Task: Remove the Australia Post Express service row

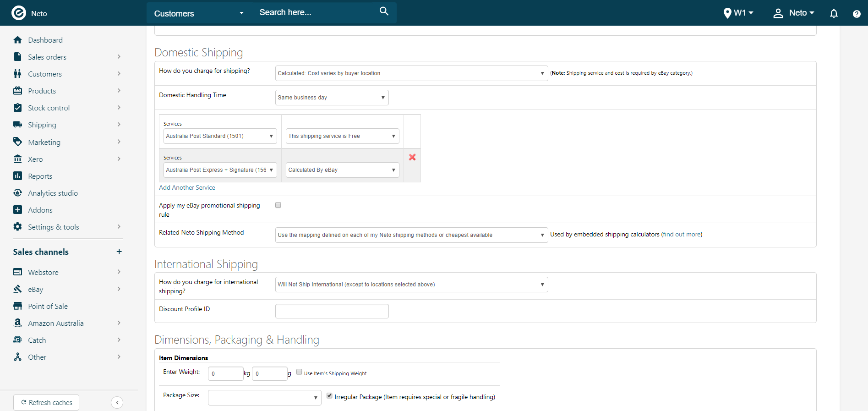Action: [412, 157]
